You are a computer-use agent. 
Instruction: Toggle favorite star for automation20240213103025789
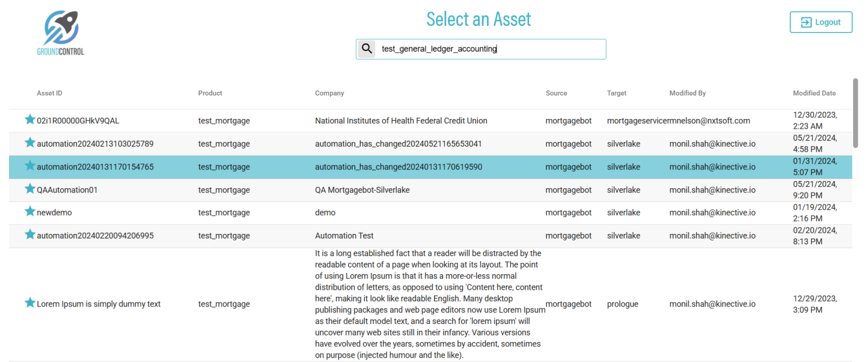click(x=30, y=143)
